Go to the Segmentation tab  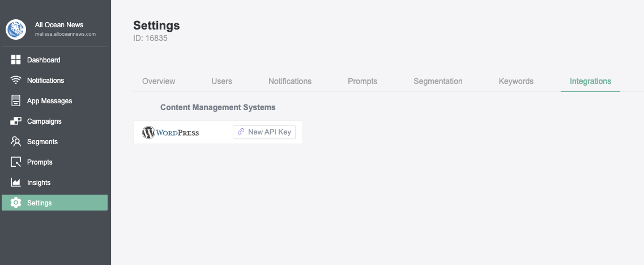tap(438, 81)
